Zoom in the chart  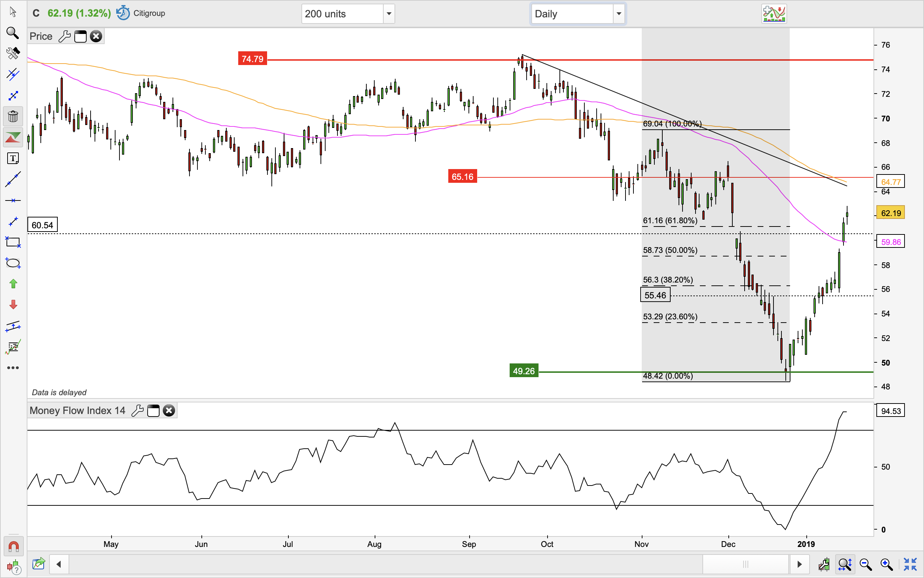click(886, 564)
